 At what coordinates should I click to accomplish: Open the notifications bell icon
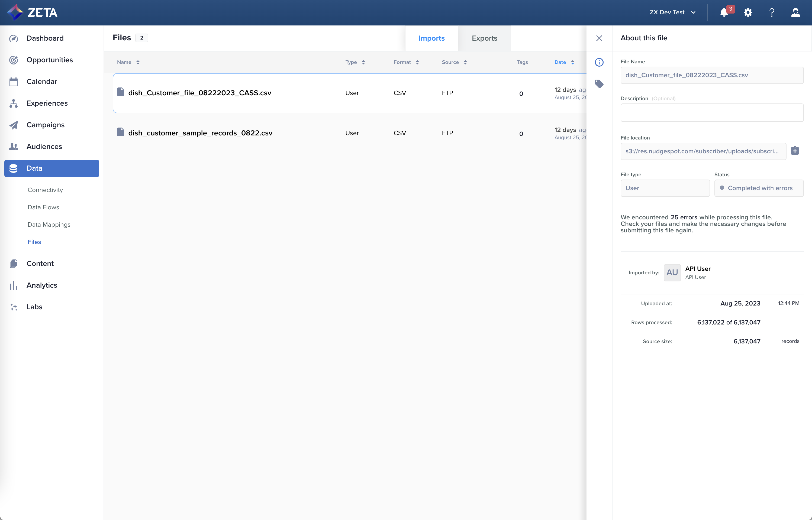(724, 12)
